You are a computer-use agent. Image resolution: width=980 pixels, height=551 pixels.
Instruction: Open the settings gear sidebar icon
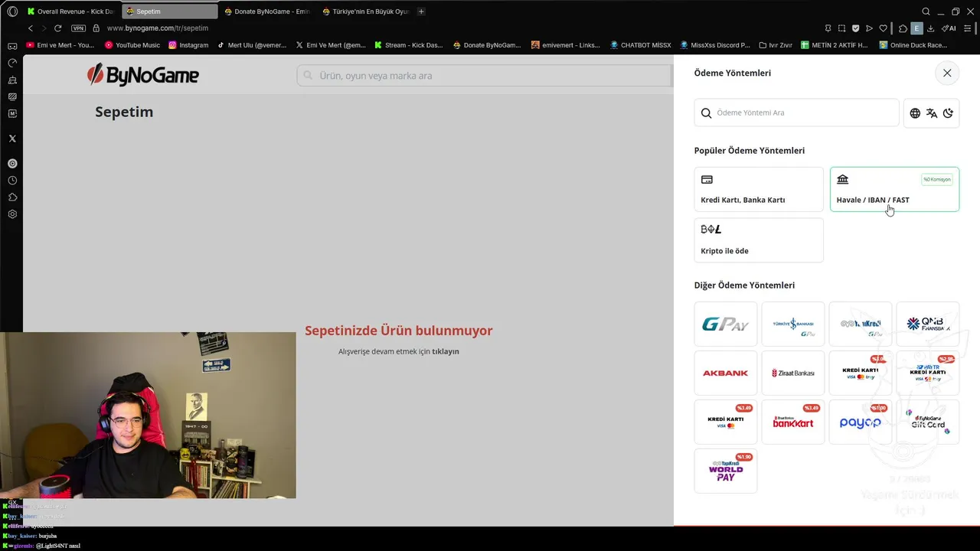[12, 214]
